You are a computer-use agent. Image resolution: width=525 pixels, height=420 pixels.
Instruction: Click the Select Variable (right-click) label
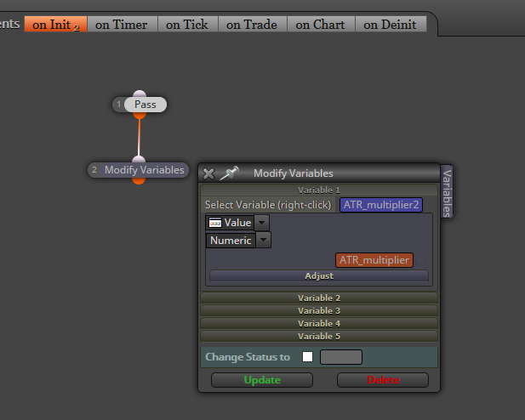click(268, 205)
